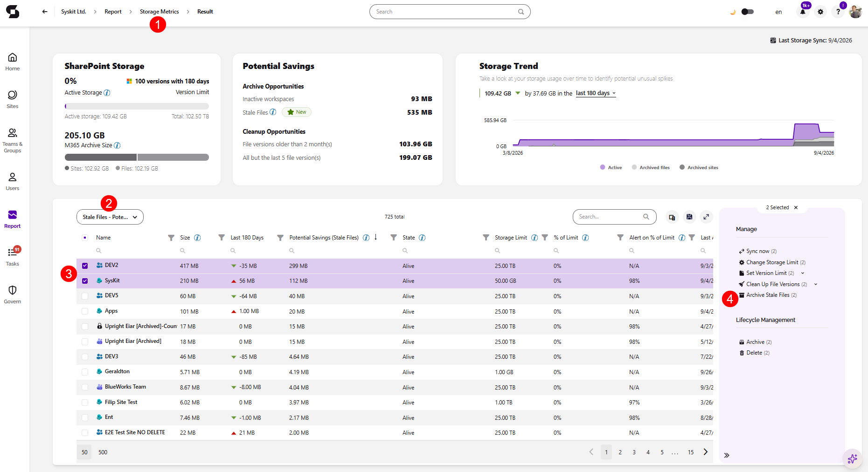868x472 pixels.
Task: Open the notifications bell
Action: coord(803,12)
